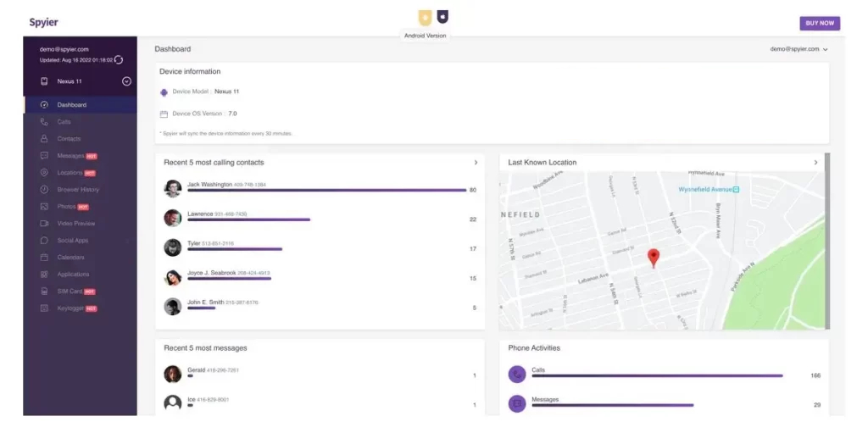Open the demo@spyier.com account dropdown

[x=798, y=49]
